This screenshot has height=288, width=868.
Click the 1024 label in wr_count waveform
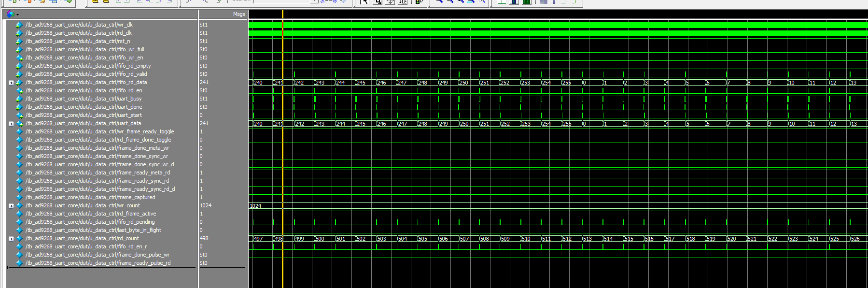tap(255, 206)
